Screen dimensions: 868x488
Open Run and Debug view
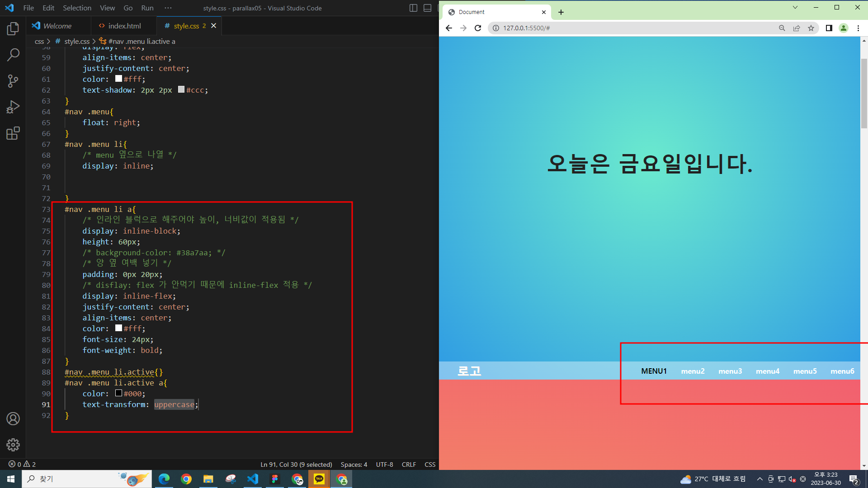click(x=13, y=107)
